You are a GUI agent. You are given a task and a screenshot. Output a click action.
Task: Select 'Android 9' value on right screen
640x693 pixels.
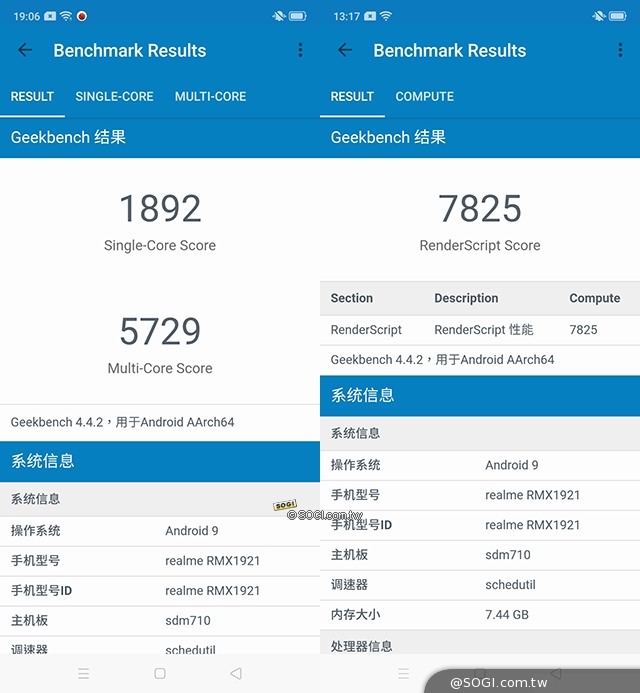(x=512, y=465)
